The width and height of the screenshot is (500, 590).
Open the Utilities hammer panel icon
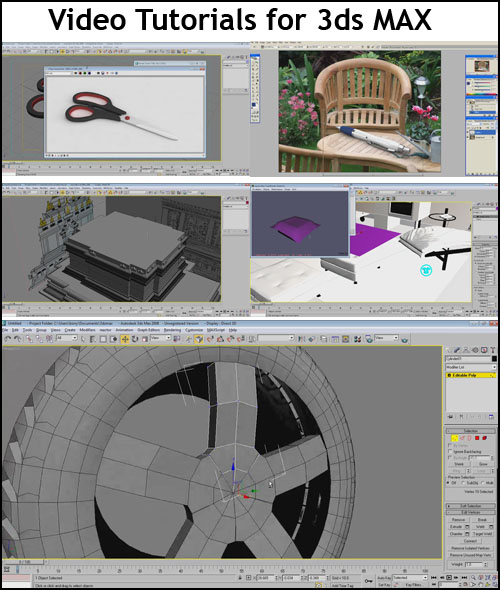(493, 350)
